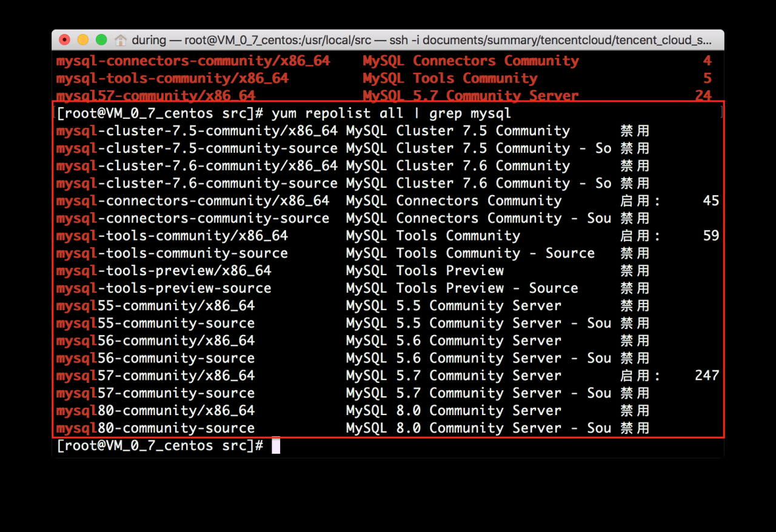Click status "禁用" in the mysql-cluster-7.5-community/x86_64 row

(x=635, y=131)
